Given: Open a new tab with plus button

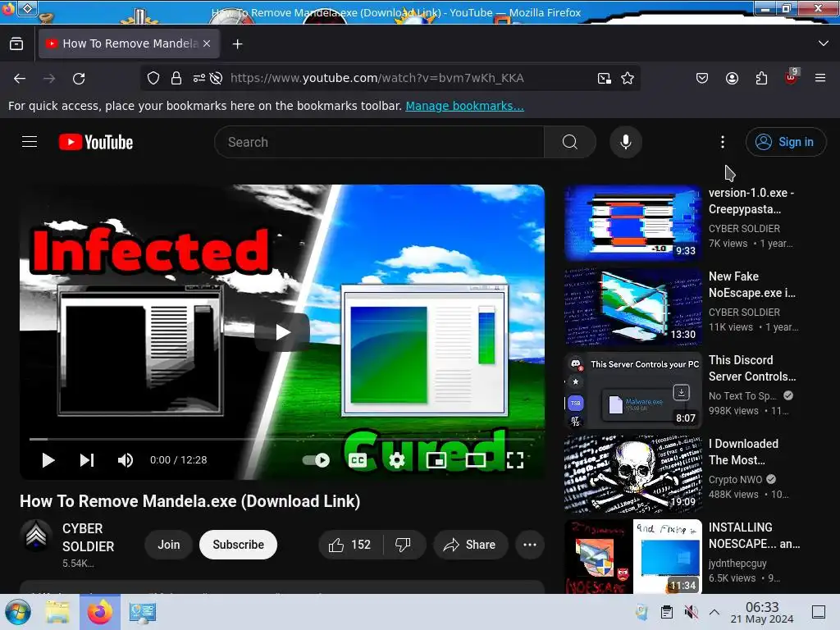Looking at the screenshot, I should pyautogui.click(x=237, y=44).
